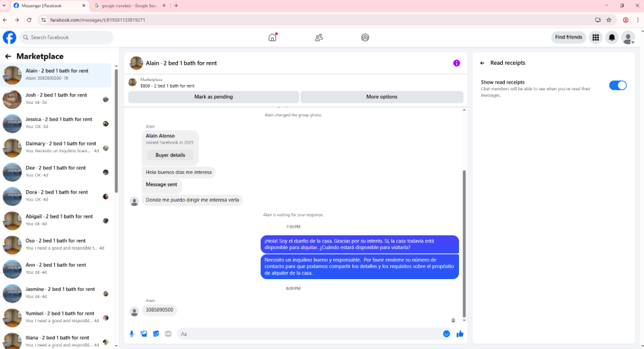This screenshot has width=644, height=349.
Task: Open Chrome profile icon in toolbar
Action: (626, 20)
